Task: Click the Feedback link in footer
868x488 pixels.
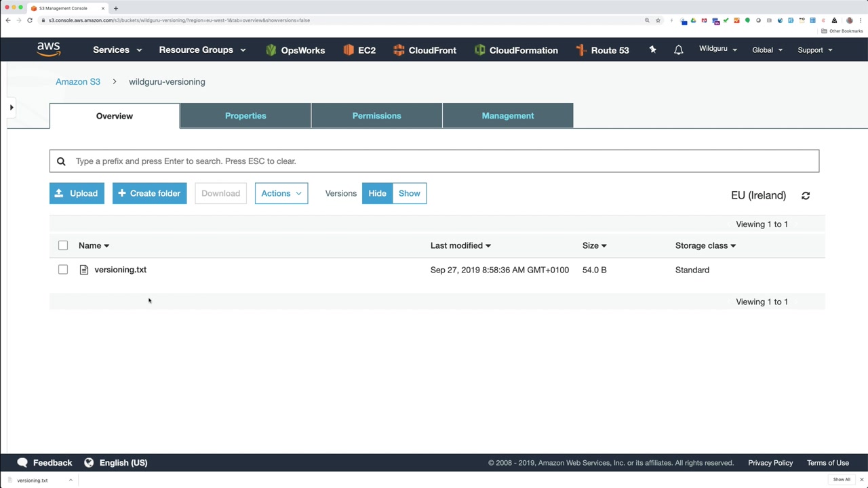Action: click(52, 463)
